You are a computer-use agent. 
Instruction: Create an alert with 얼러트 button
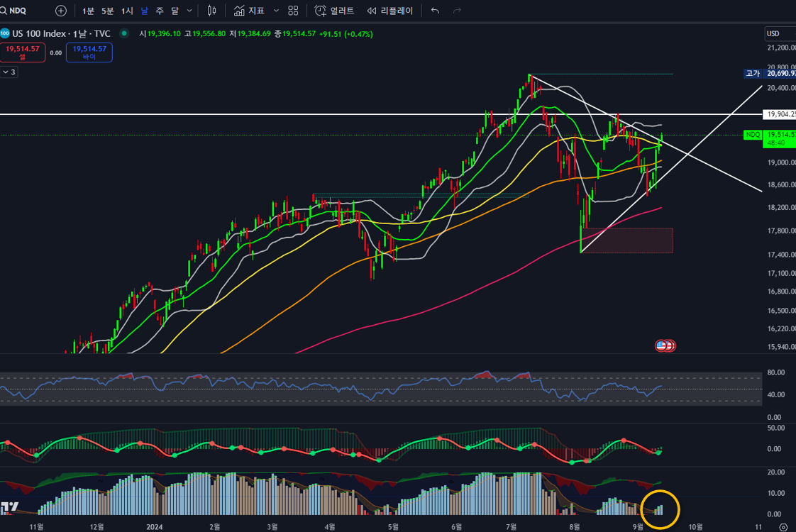334,11
